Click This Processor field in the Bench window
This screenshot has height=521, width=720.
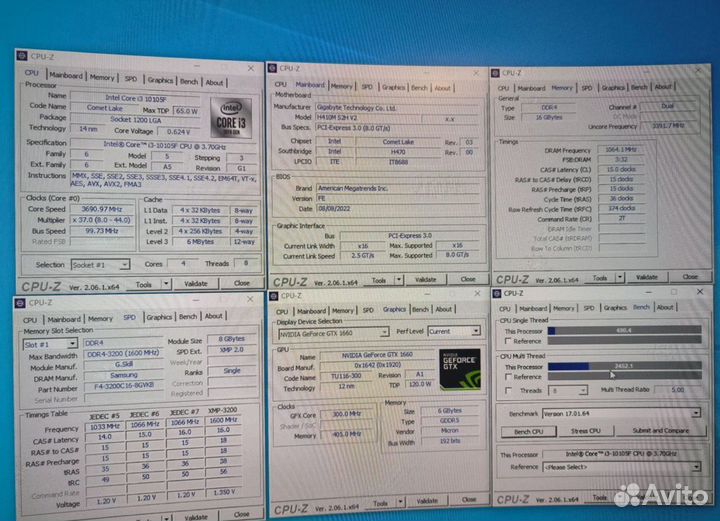click(621, 454)
